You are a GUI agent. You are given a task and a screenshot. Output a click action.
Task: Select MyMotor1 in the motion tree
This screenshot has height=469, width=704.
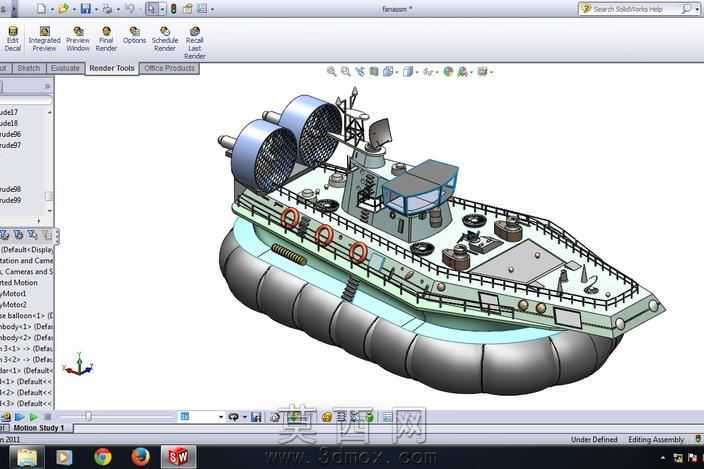click(14, 294)
